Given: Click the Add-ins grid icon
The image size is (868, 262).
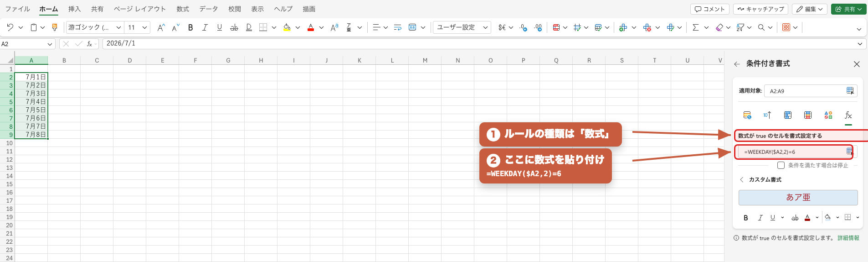Looking at the screenshot, I should [786, 27].
